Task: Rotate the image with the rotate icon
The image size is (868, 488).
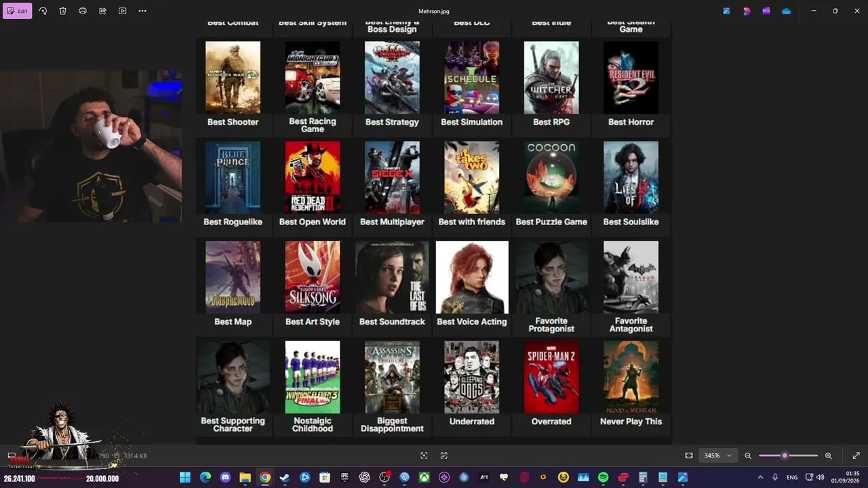Action: (x=43, y=11)
